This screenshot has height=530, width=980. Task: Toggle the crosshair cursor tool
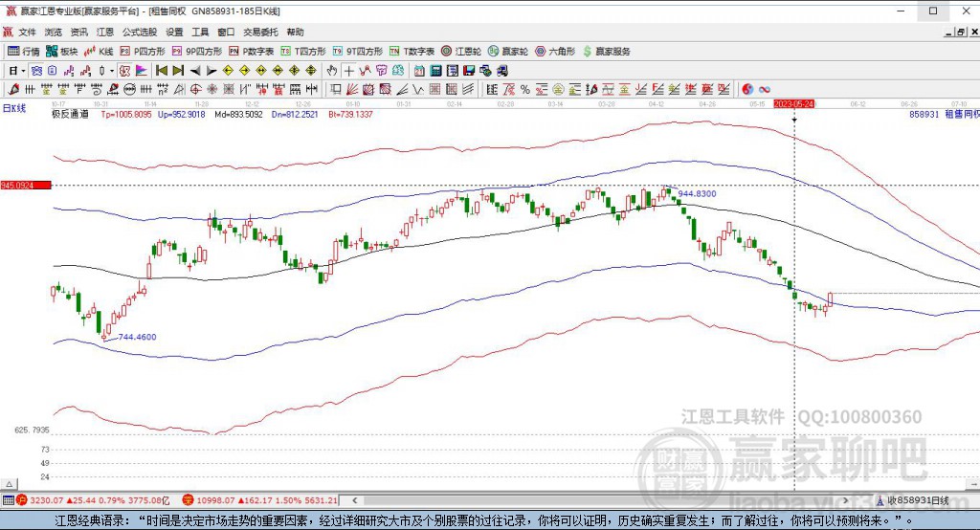coord(348,71)
